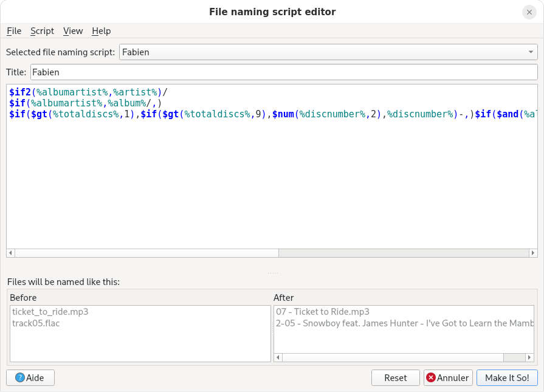Expand the selected file naming script dropdown
Screen dimensions: 544x392
pyautogui.click(x=531, y=52)
